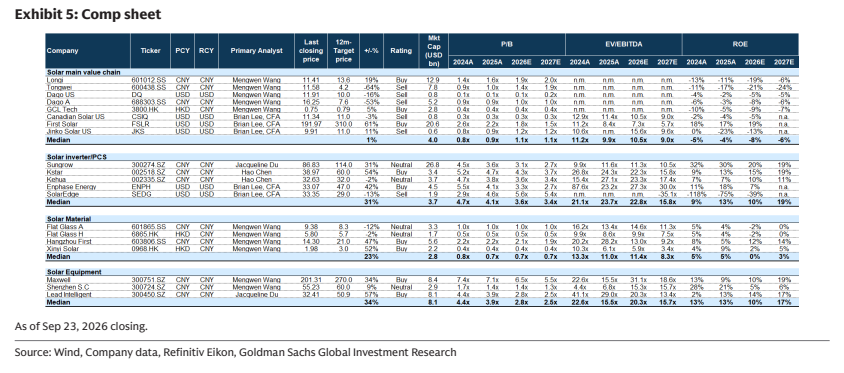
Task: Click the 'ROE' group header
Action: pyautogui.click(x=740, y=44)
